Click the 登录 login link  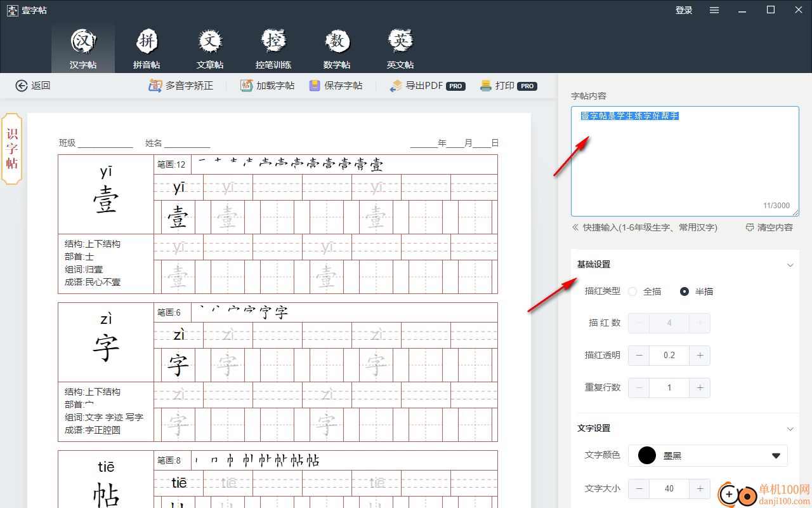[684, 10]
